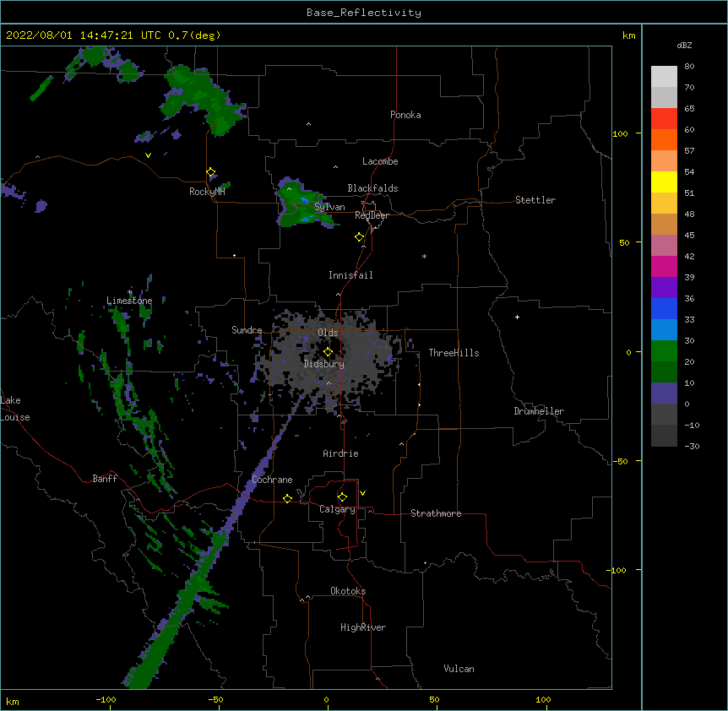Click the Sylvan label on the map

coord(329,207)
